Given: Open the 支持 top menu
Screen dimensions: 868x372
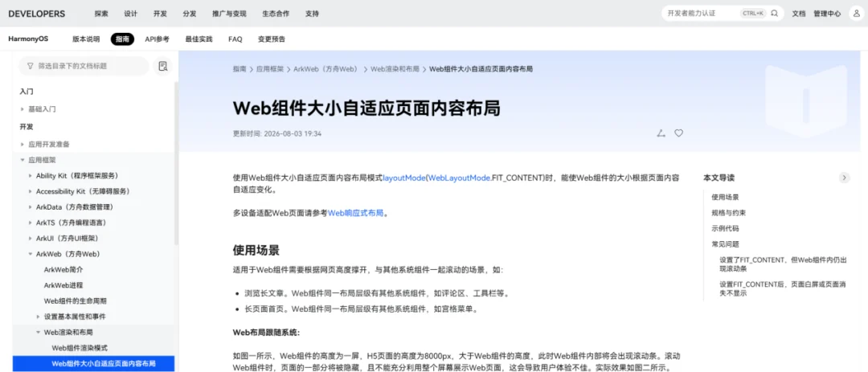Looking at the screenshot, I should pyautogui.click(x=312, y=14).
